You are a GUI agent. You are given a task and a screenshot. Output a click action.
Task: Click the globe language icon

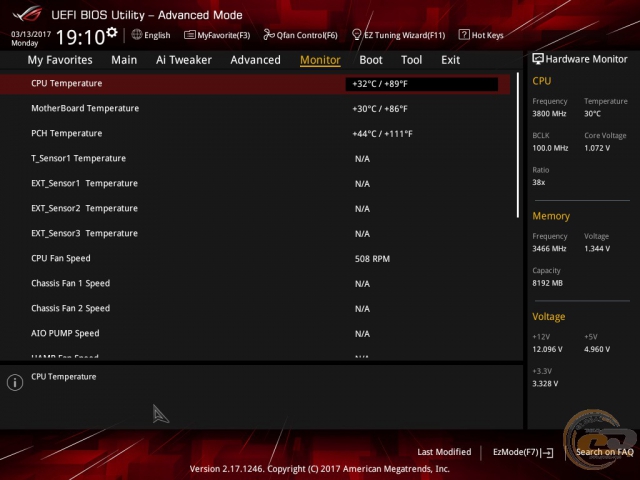tap(137, 35)
